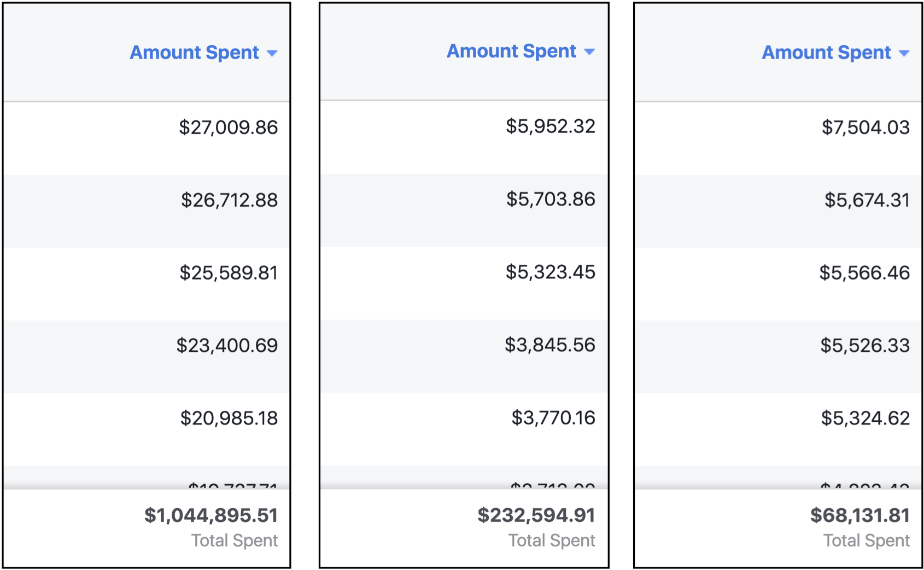Click the $5,324.62 amount cell
This screenshot has height=570, width=924.
coord(865,418)
